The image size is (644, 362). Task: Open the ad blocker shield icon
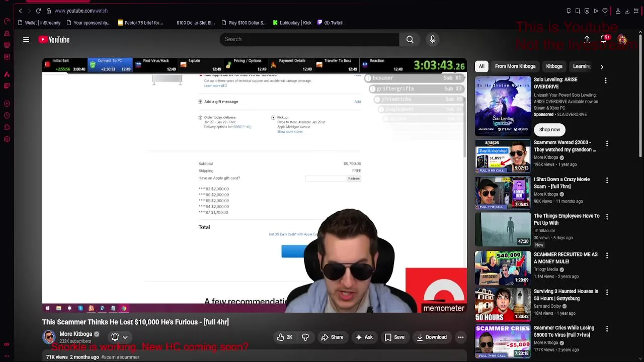[x=587, y=11]
